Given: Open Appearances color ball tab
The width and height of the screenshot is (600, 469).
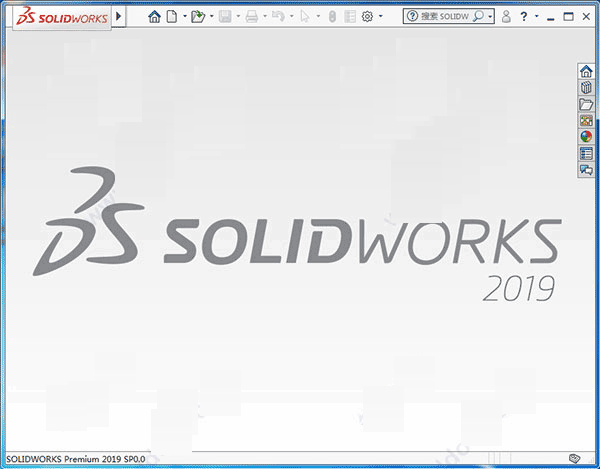Looking at the screenshot, I should click(586, 137).
